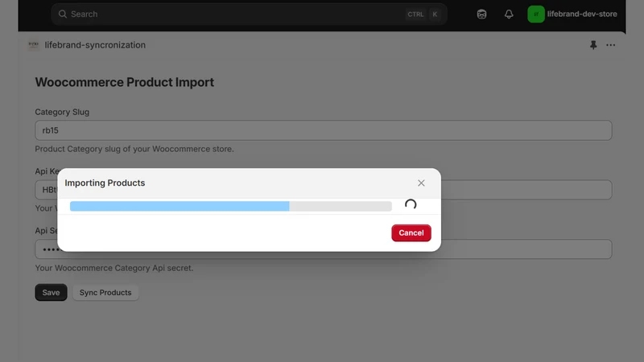Click the CTRL shortcut key badge
Screen dimensions: 644x362
[x=415, y=14]
